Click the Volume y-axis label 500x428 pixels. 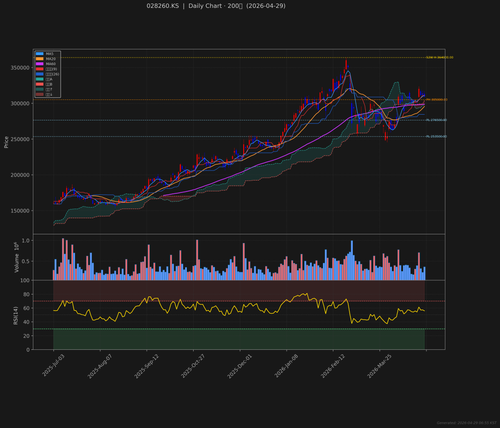[16, 258]
